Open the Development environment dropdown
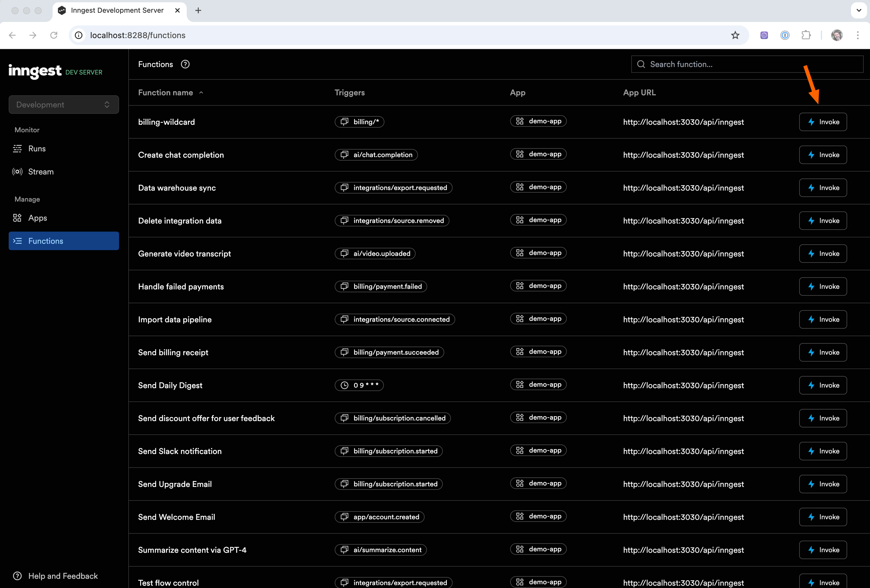 click(64, 105)
